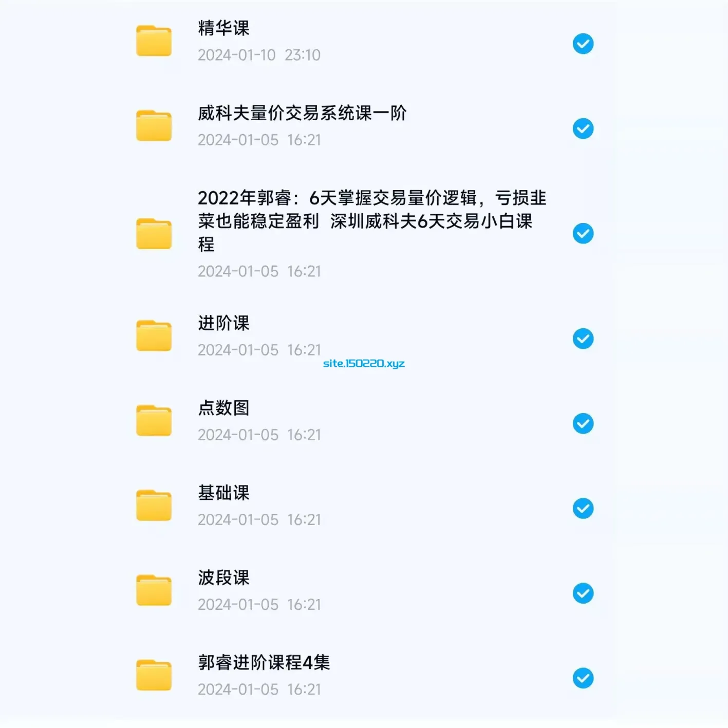Toggle the 点数图 selection checkmark
The image size is (728, 728).
click(x=583, y=423)
